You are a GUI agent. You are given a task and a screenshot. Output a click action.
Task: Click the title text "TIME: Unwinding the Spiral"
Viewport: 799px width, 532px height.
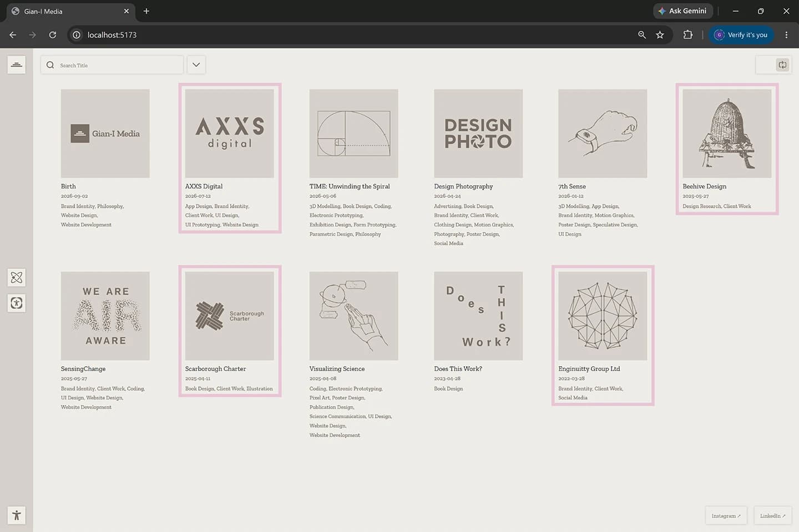click(350, 186)
